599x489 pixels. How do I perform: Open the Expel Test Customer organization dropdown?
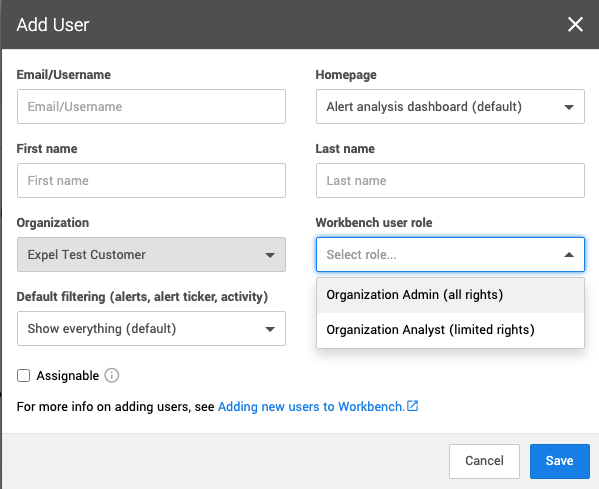(151, 254)
